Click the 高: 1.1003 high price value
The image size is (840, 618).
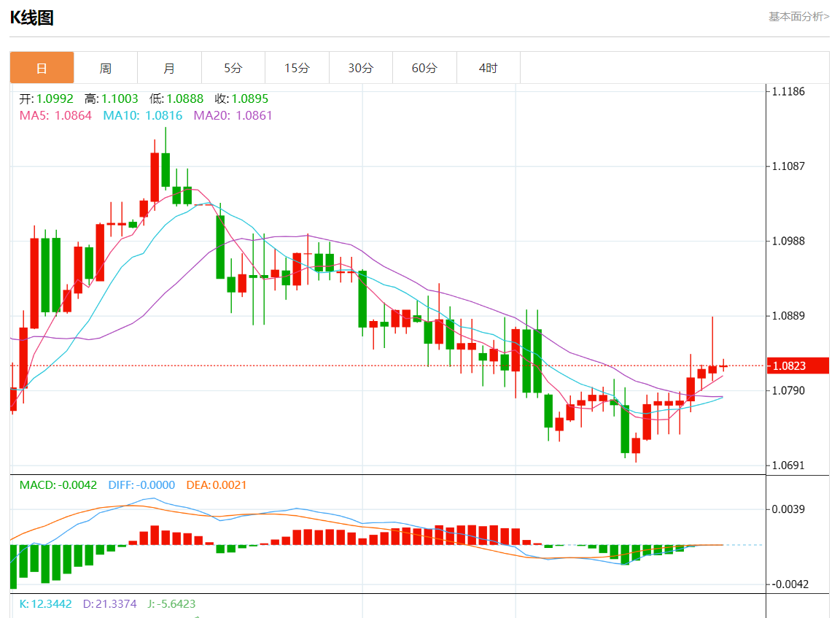[112, 99]
